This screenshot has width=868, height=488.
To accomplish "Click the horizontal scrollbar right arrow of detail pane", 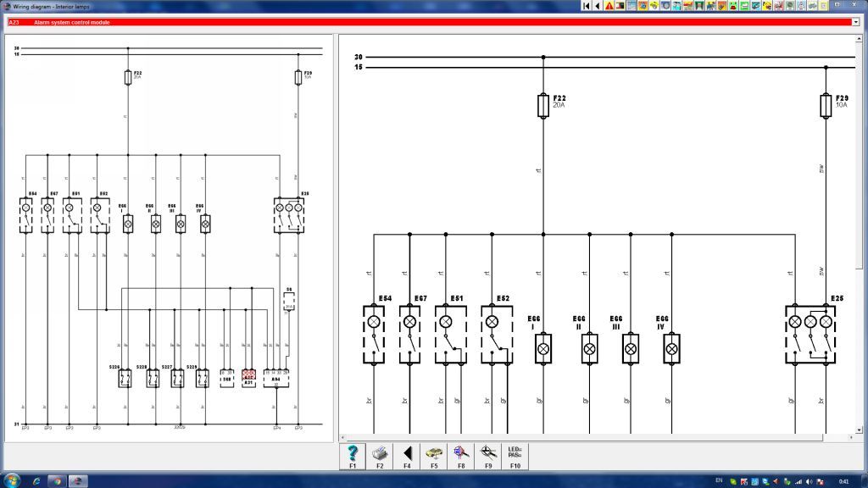I will [x=851, y=438].
